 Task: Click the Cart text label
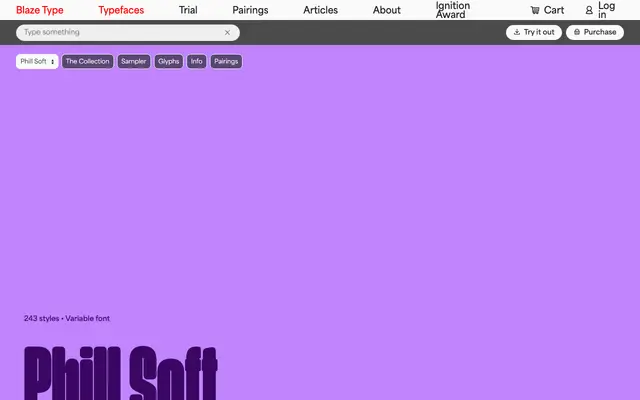pos(554,10)
